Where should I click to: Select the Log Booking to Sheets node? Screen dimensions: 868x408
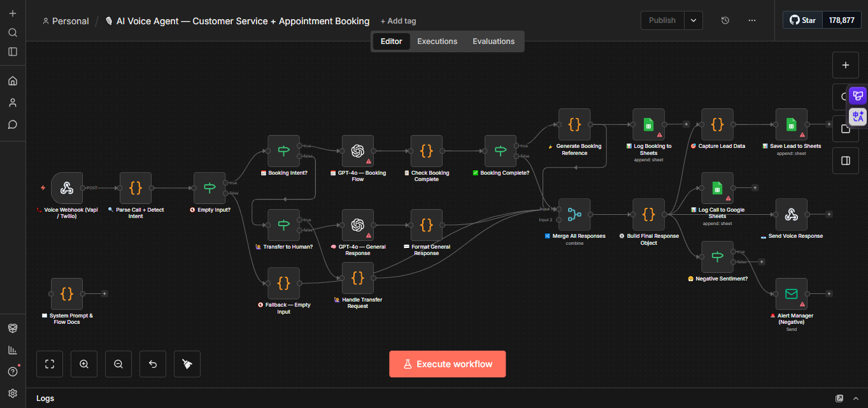[x=648, y=124]
